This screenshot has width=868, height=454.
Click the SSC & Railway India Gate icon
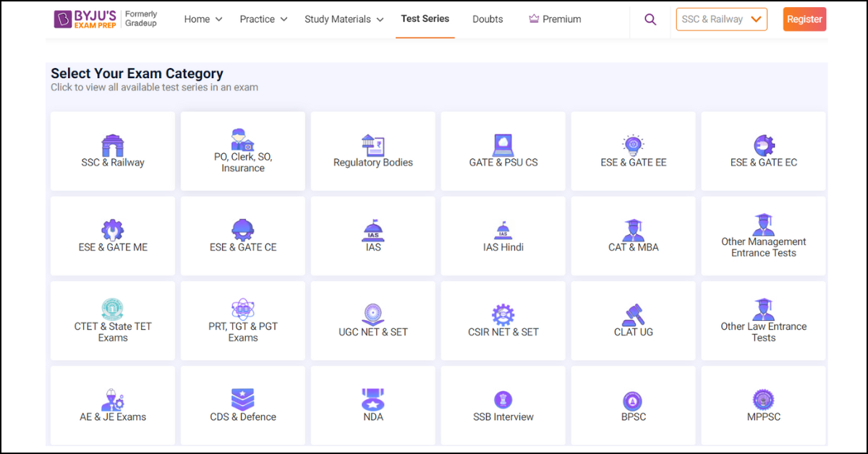click(x=113, y=145)
